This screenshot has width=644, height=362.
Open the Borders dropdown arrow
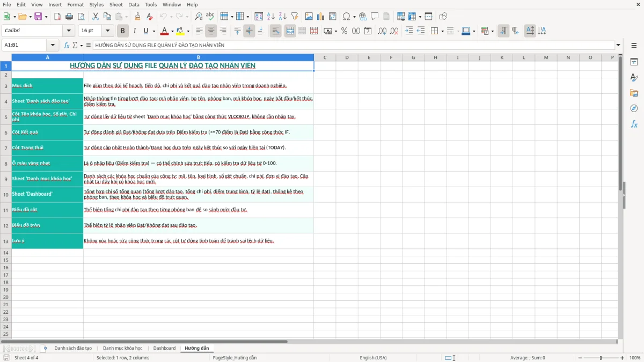point(442,31)
